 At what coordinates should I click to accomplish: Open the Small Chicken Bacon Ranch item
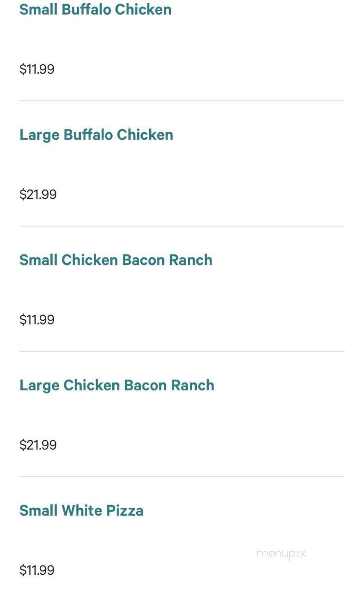coord(116,260)
